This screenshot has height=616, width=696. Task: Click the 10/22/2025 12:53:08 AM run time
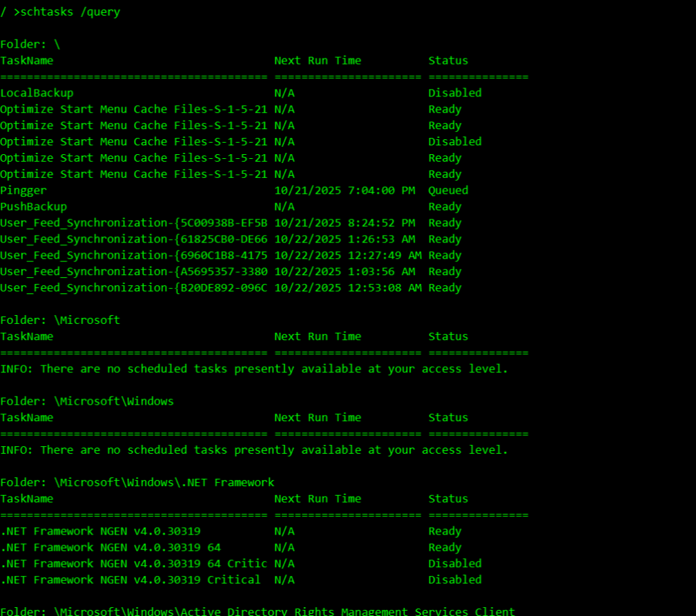pos(347,289)
